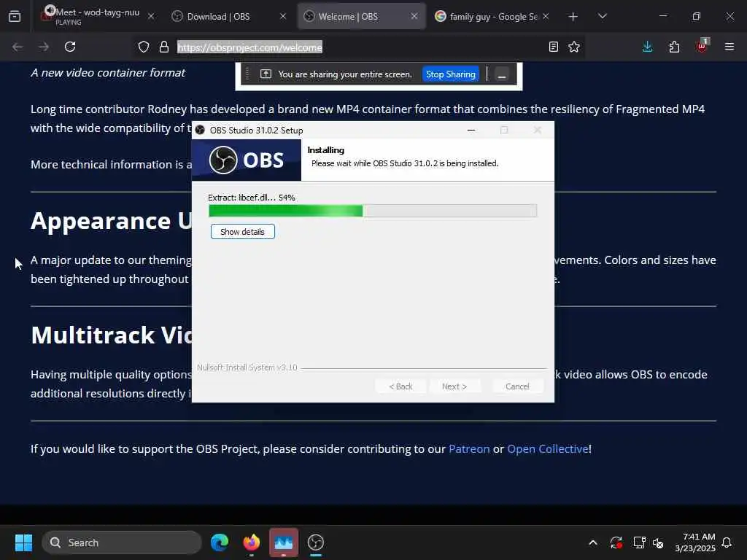This screenshot has height=560, width=747.
Task: Open Firefox from taskbar
Action: [252, 542]
